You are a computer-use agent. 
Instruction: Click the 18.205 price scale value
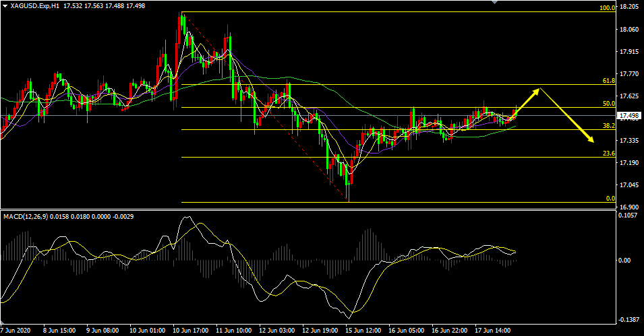pos(628,7)
